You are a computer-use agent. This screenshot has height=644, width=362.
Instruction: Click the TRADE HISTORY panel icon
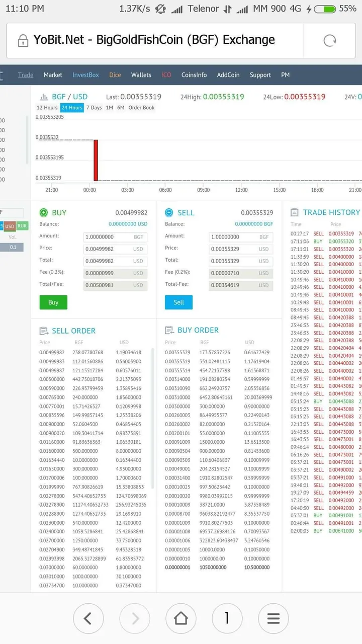[295, 213]
